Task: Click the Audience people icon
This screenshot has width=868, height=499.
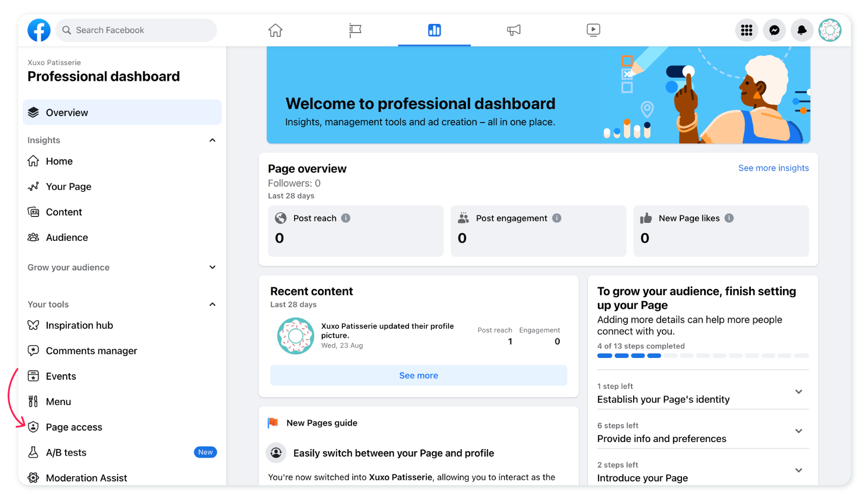Action: [x=34, y=238]
